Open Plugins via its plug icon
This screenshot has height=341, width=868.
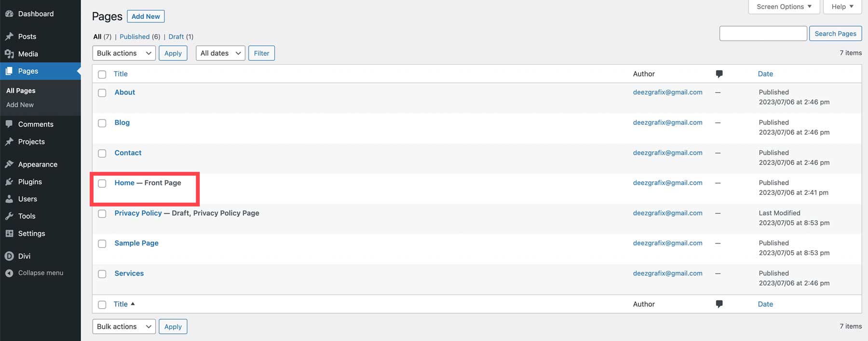coord(9,182)
